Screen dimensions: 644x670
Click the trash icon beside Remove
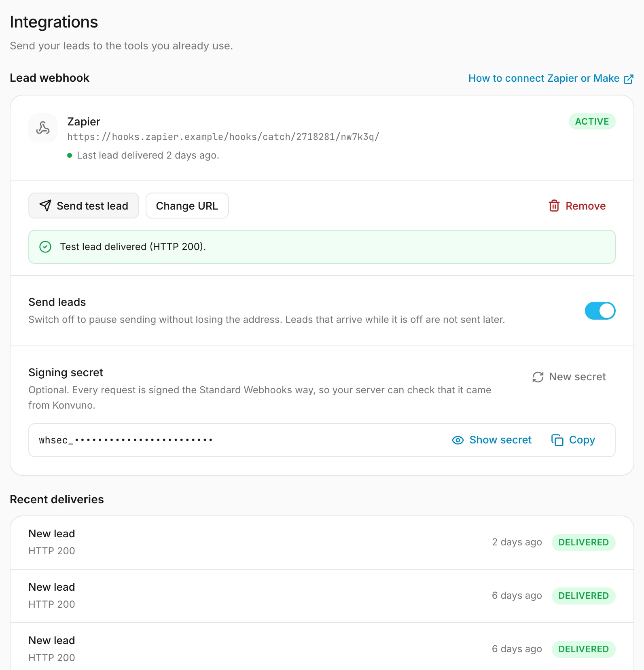tap(554, 206)
